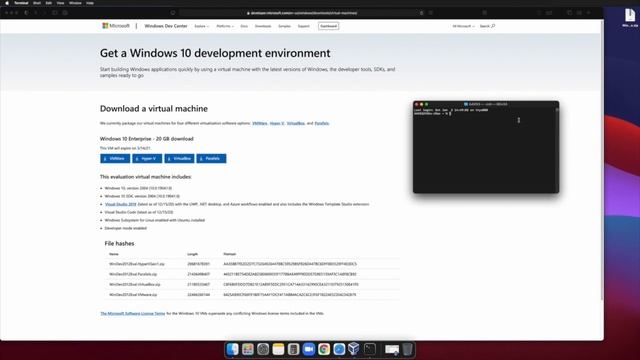This screenshot has height=360, width=640.
Task: Go to Downloads in Dev Center nav
Action: 263,26
